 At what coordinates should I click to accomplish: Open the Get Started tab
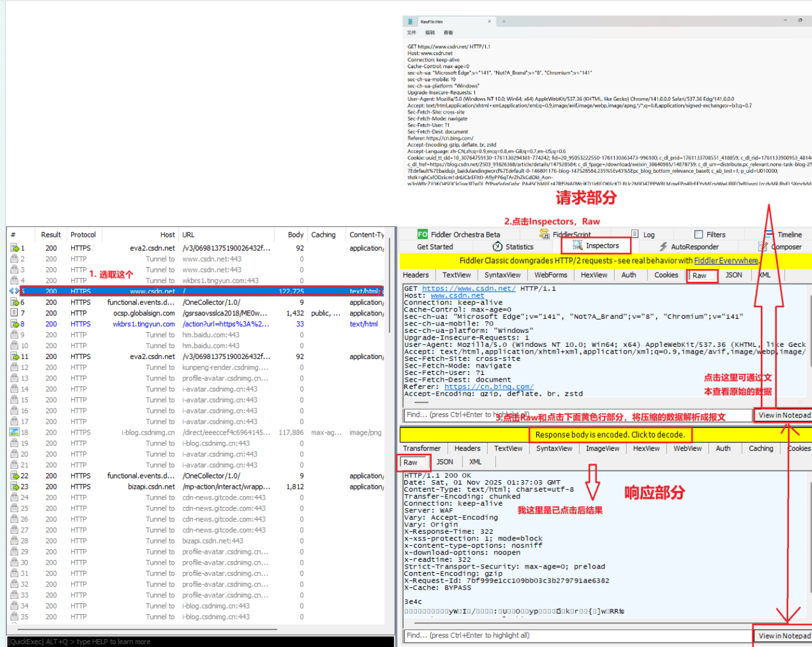tap(435, 247)
